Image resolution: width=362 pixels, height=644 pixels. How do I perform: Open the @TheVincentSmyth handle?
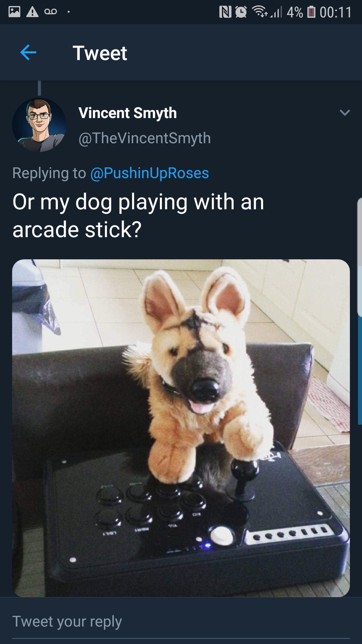tap(144, 138)
